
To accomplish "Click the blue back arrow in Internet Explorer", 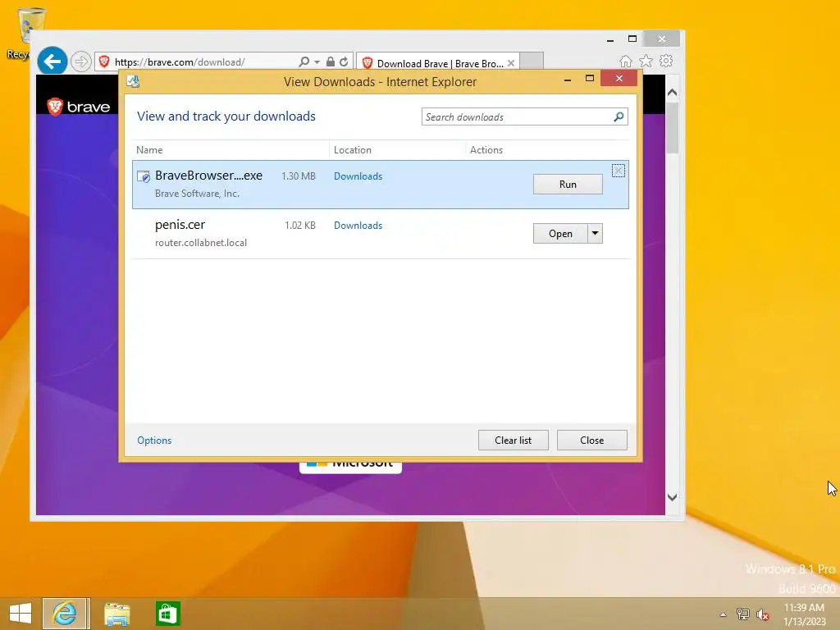I will pos(52,62).
